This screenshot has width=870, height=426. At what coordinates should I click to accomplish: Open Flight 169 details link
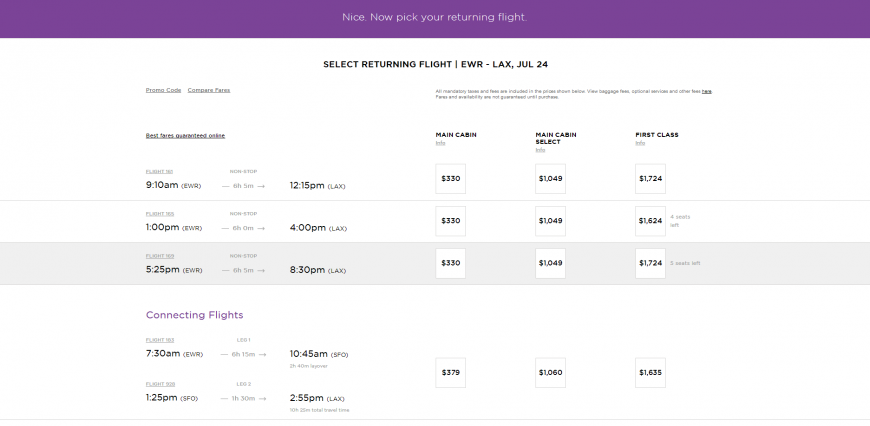click(160, 256)
